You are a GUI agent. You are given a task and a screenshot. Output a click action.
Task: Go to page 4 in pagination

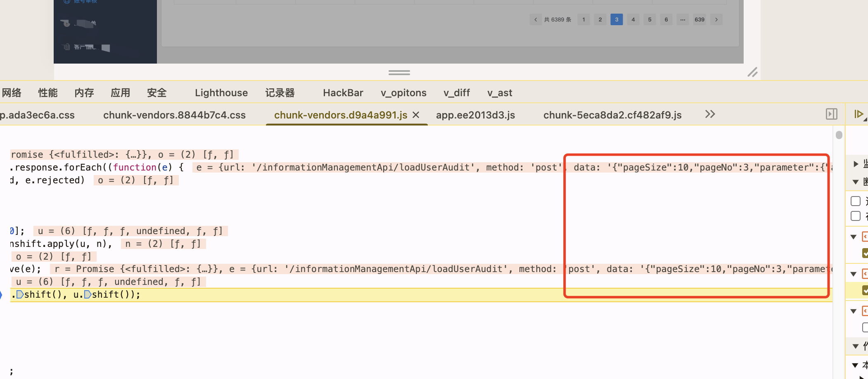click(633, 19)
